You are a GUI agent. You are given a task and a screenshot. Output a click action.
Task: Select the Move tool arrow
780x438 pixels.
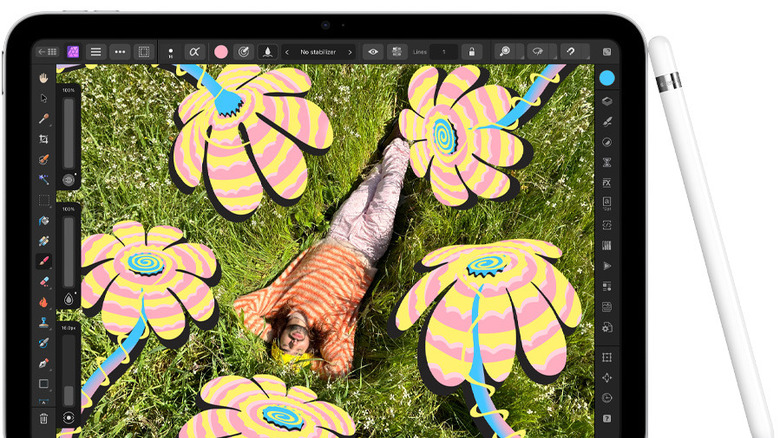[x=44, y=98]
